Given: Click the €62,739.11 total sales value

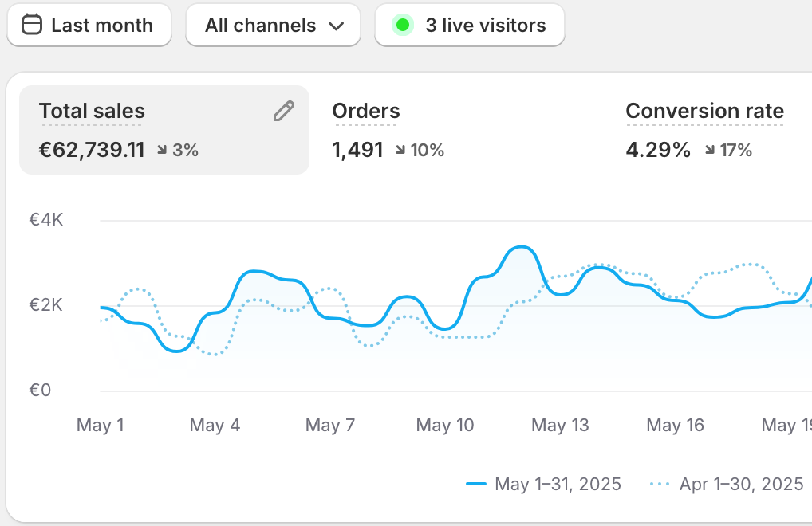Looking at the screenshot, I should [x=92, y=150].
